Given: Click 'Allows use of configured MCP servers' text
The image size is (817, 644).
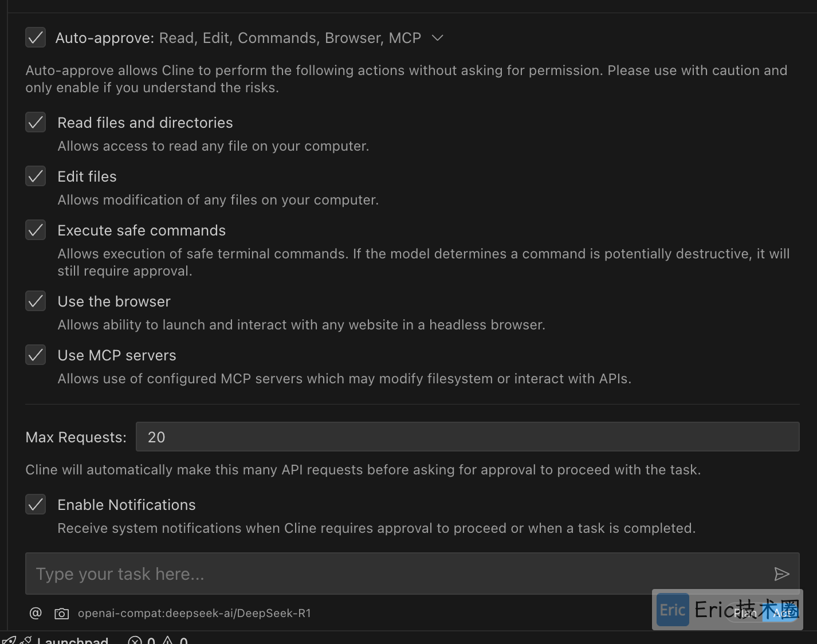Looking at the screenshot, I should coord(344,379).
